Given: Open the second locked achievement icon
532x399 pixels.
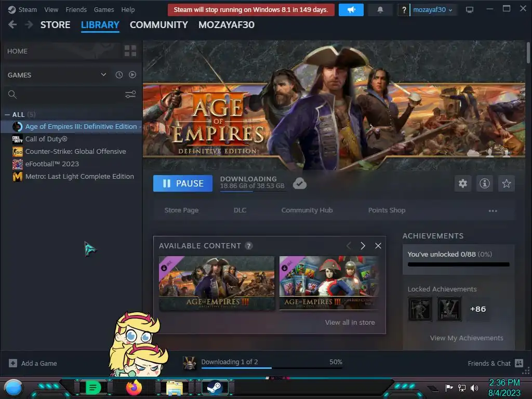Looking at the screenshot, I should click(x=449, y=309).
